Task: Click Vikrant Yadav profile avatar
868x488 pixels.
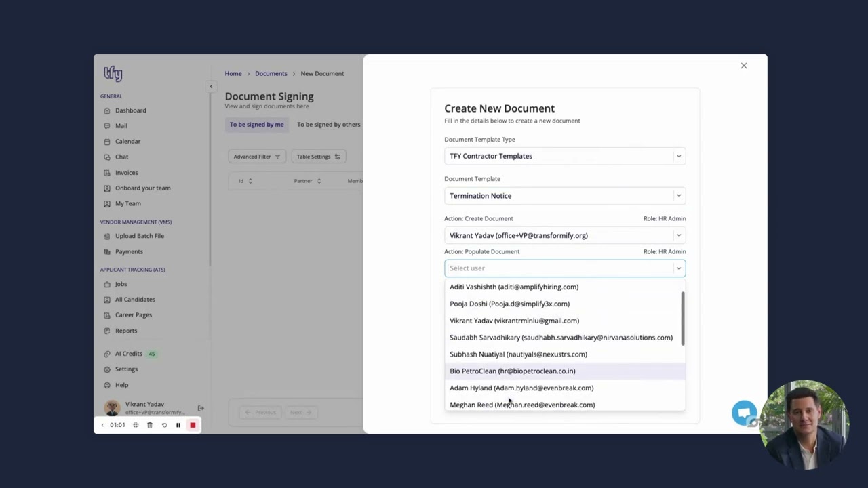Action: click(x=112, y=408)
